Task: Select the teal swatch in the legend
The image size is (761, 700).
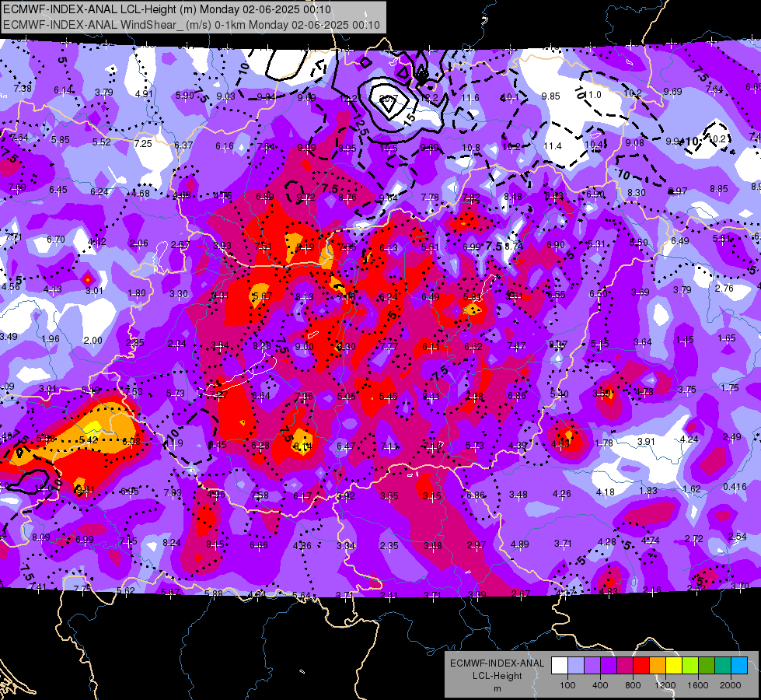Action: coord(723,665)
